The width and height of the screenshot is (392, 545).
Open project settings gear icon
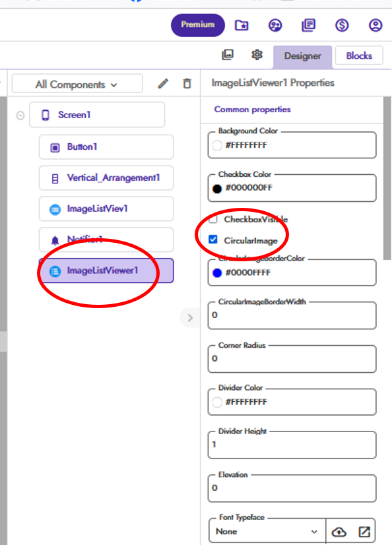pyautogui.click(x=257, y=55)
